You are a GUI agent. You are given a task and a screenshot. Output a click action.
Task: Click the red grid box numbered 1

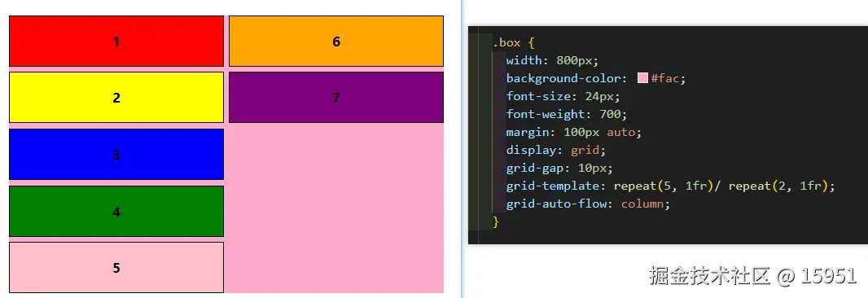tap(116, 41)
